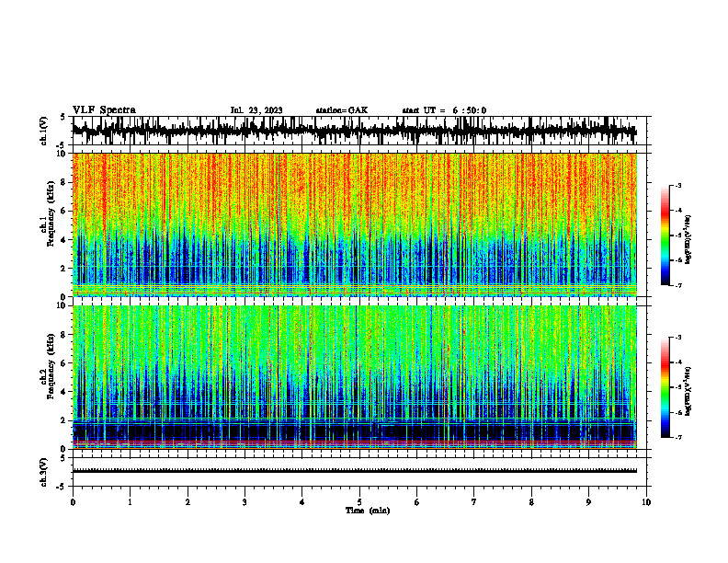Viewport: 728px width, 563px height.
Task: Click the "-7" tick on ch.2 colorbar
Action: coord(678,438)
